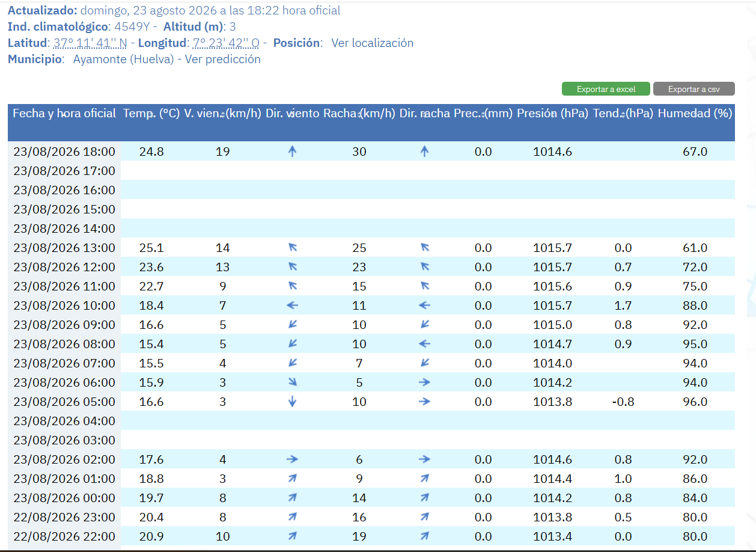Image resolution: width=756 pixels, height=552 pixels.
Task: Select temperature value 25.1
Action: point(151,248)
